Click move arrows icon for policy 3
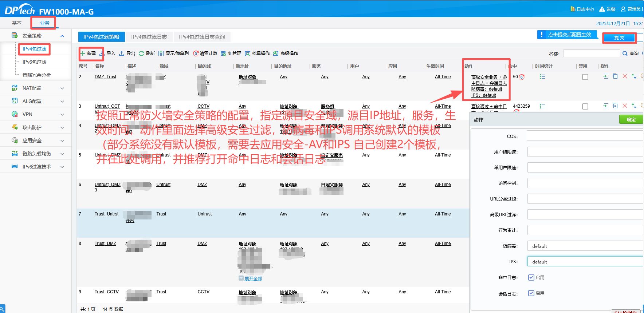 point(634,106)
